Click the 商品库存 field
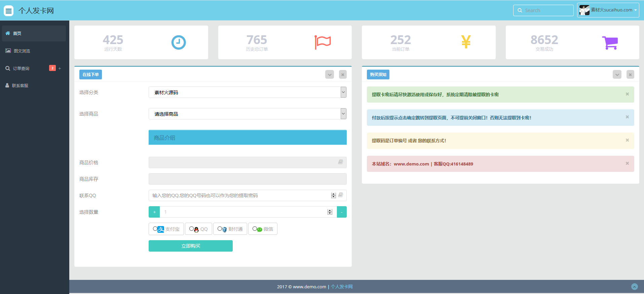Image resolution: width=644 pixels, height=294 pixels. click(248, 179)
